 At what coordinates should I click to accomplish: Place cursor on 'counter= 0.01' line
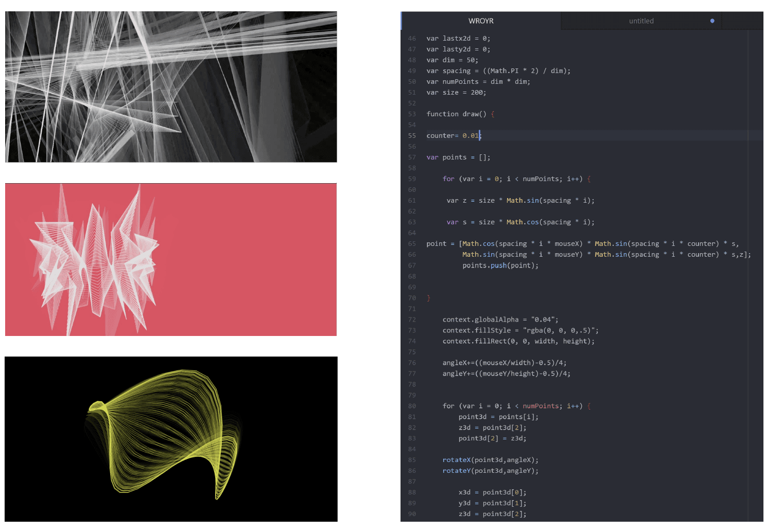coord(453,136)
